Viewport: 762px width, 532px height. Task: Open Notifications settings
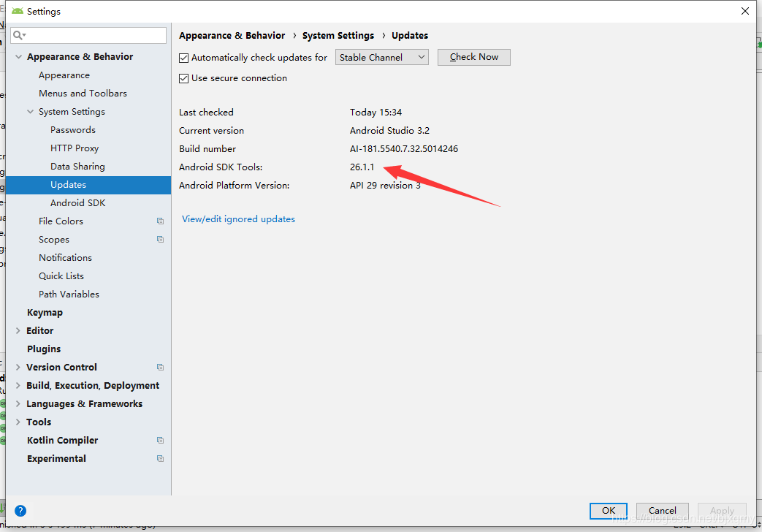coord(65,258)
